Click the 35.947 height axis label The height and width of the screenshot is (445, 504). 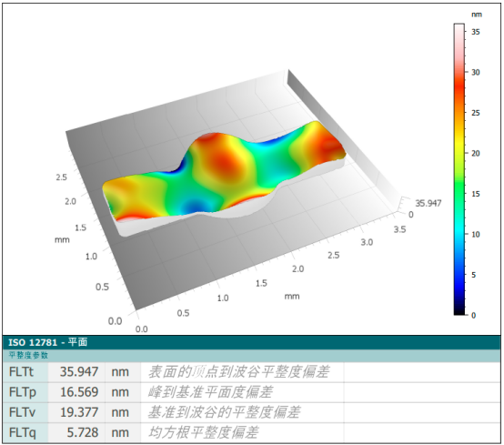[428, 203]
